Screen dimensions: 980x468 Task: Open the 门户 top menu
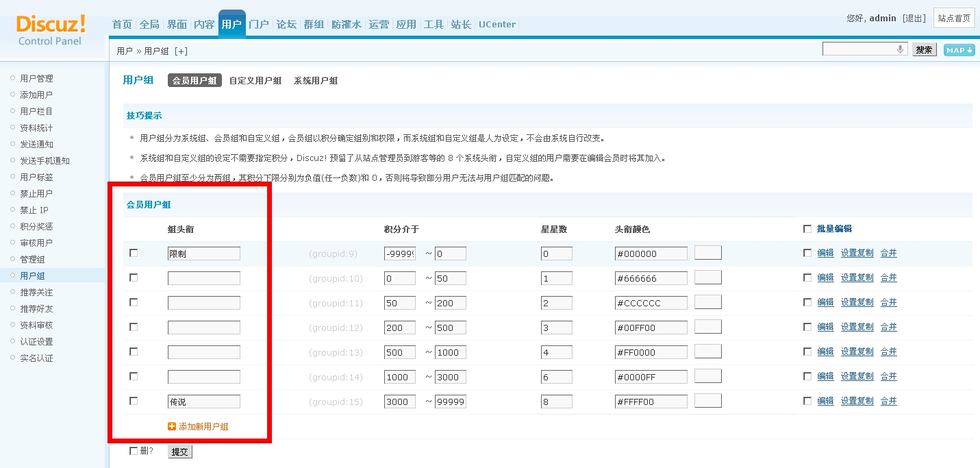[x=259, y=24]
